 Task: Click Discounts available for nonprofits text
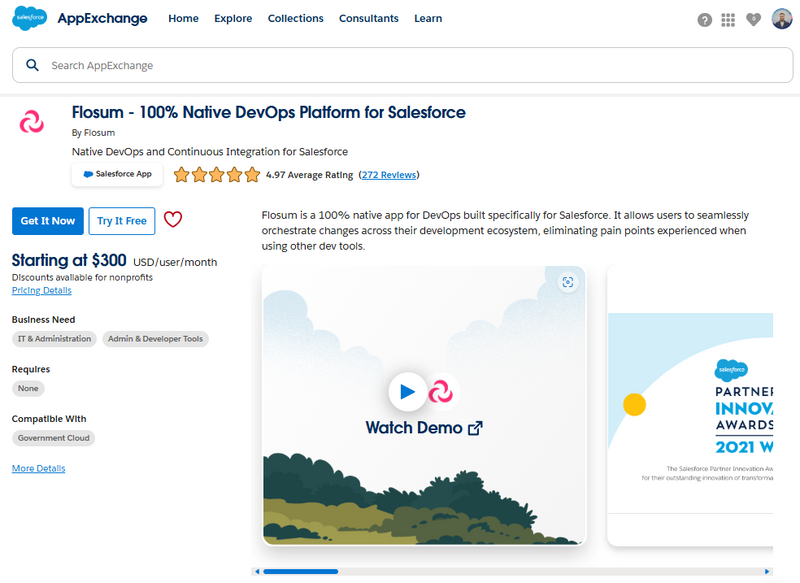pos(82,277)
